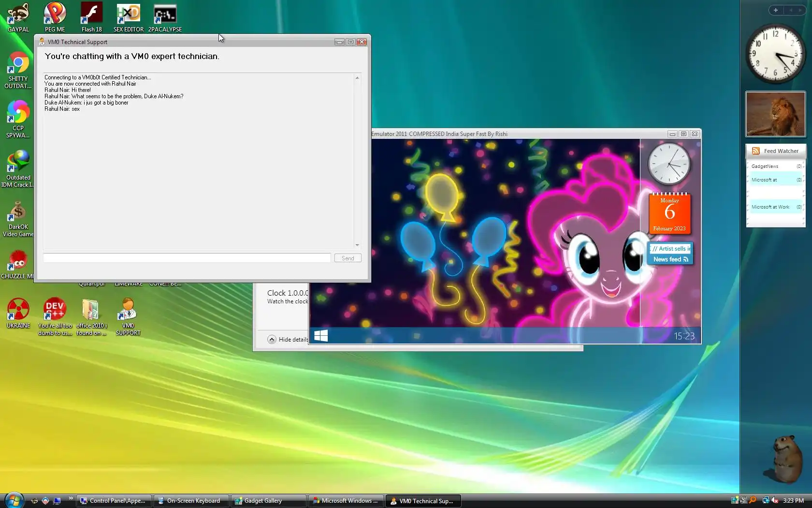The width and height of the screenshot is (812, 508).
Task: Click the emulator taskbar clock 15:23
Action: (x=684, y=336)
